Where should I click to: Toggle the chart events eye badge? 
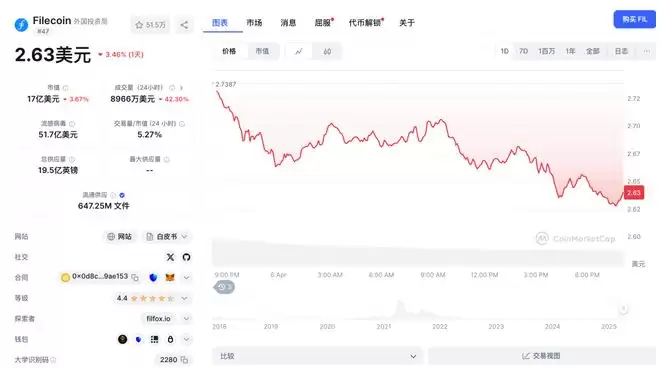point(224,287)
